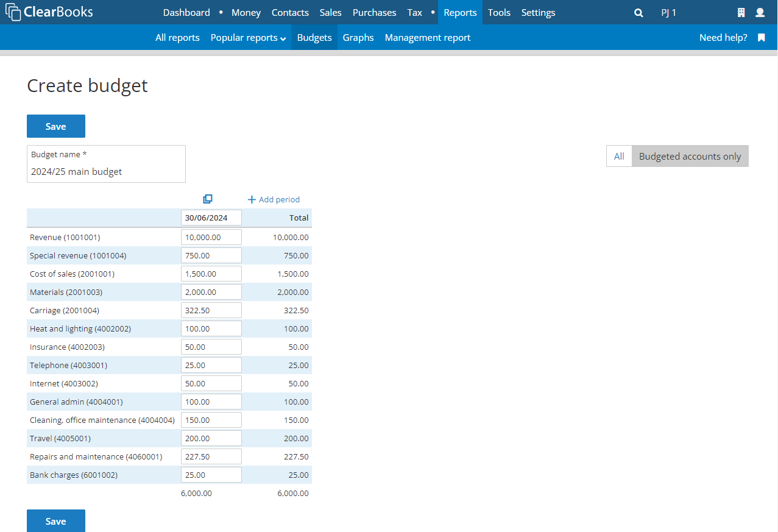Click the copy period icon above the date
The width and height of the screenshot is (778, 532).
[x=208, y=199]
